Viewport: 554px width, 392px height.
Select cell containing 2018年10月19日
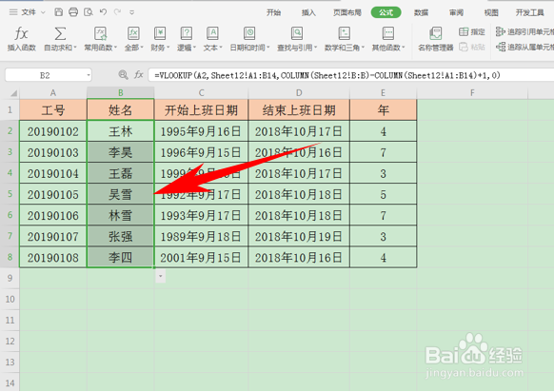[299, 236]
